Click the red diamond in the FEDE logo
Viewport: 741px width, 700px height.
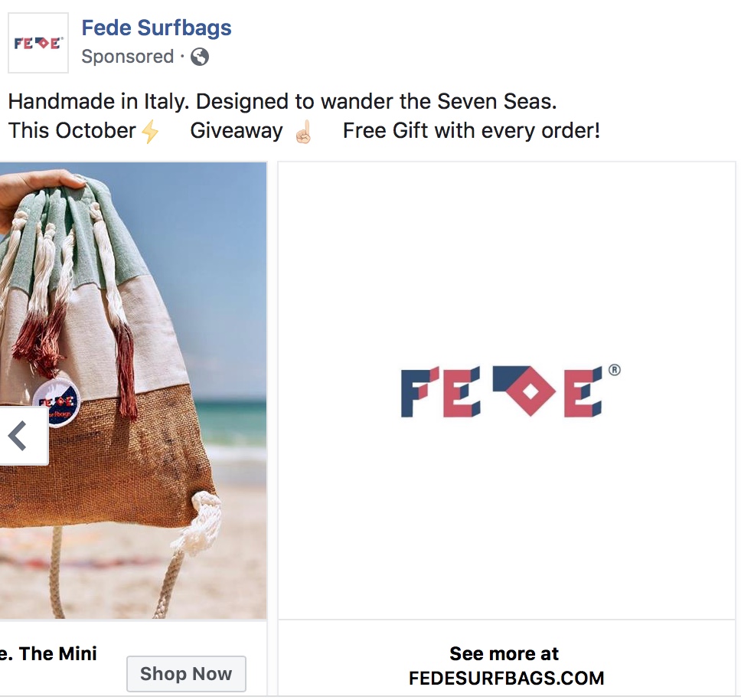(530, 391)
